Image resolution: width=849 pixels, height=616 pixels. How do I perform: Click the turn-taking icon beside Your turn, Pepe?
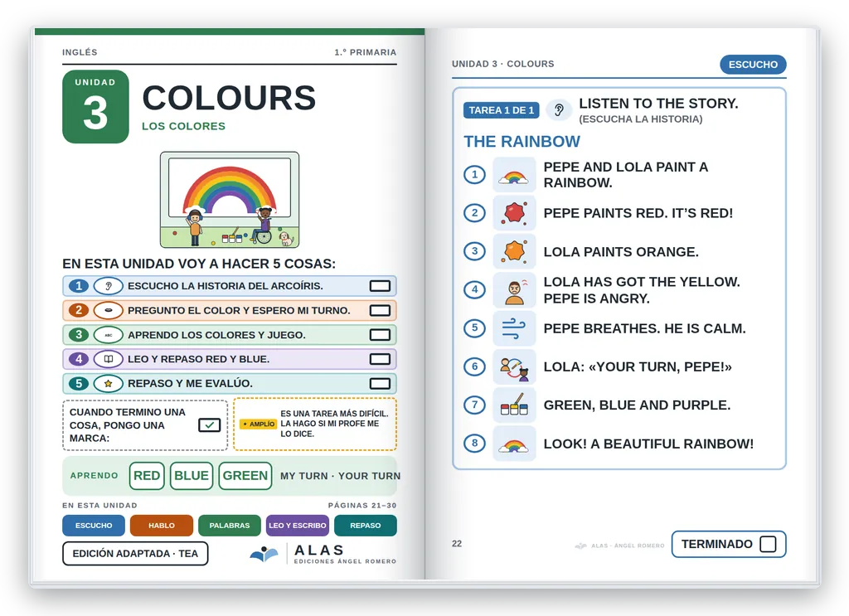tap(514, 367)
